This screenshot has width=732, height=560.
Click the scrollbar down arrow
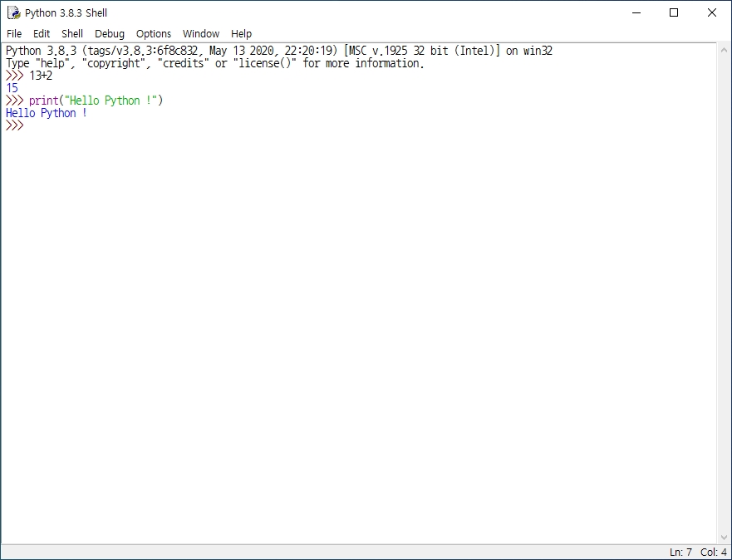pos(724,538)
